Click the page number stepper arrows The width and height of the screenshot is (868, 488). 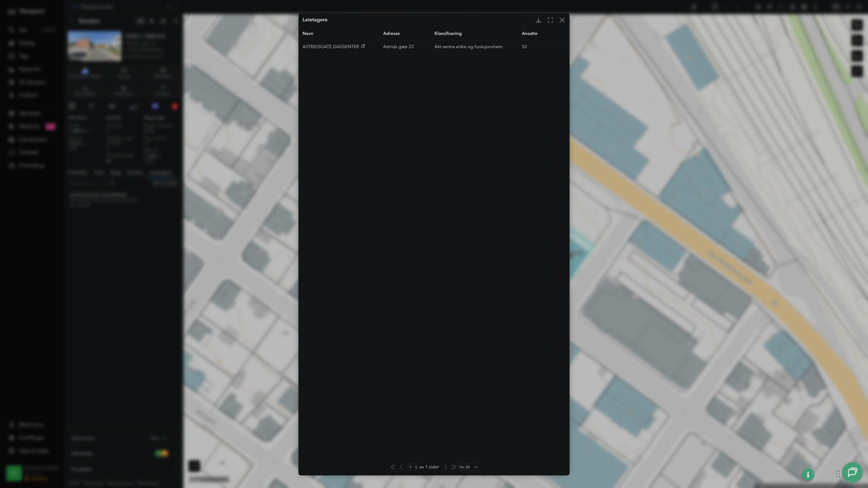(x=416, y=467)
